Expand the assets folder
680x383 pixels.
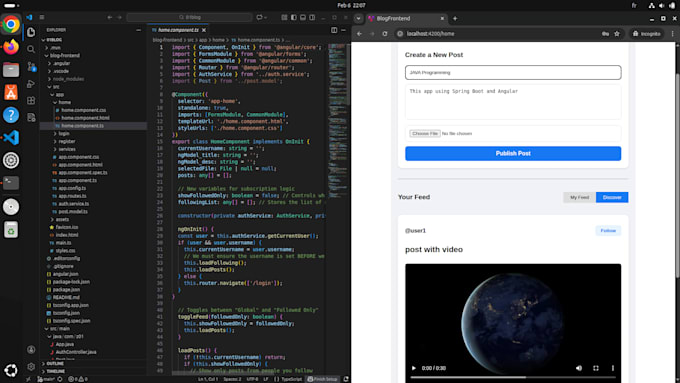point(62,219)
